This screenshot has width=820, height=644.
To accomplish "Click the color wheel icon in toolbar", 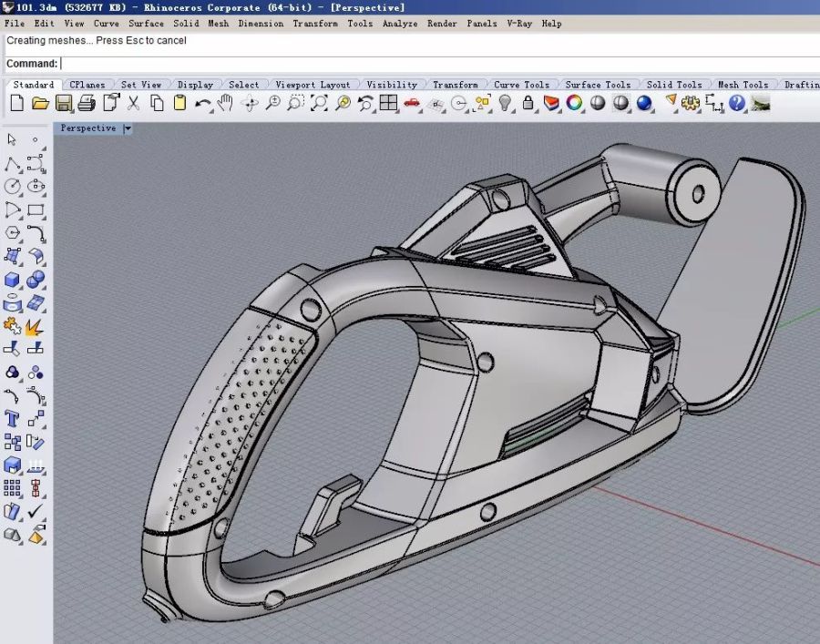I will (x=574, y=103).
